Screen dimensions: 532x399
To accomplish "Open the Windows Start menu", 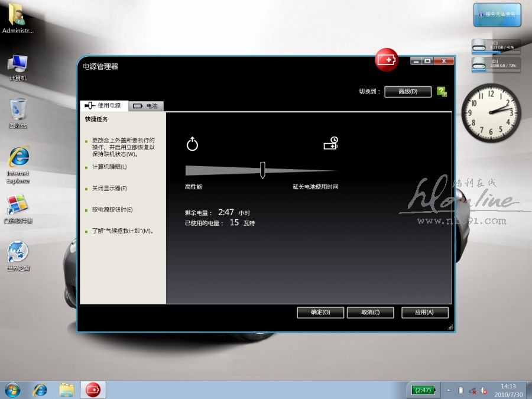I will 12,390.
